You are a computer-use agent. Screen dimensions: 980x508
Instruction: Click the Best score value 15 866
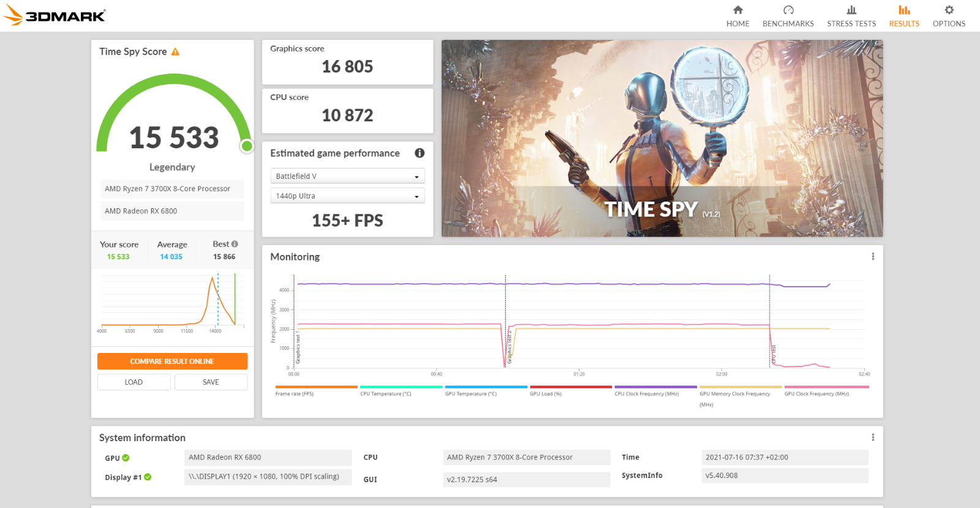point(224,257)
